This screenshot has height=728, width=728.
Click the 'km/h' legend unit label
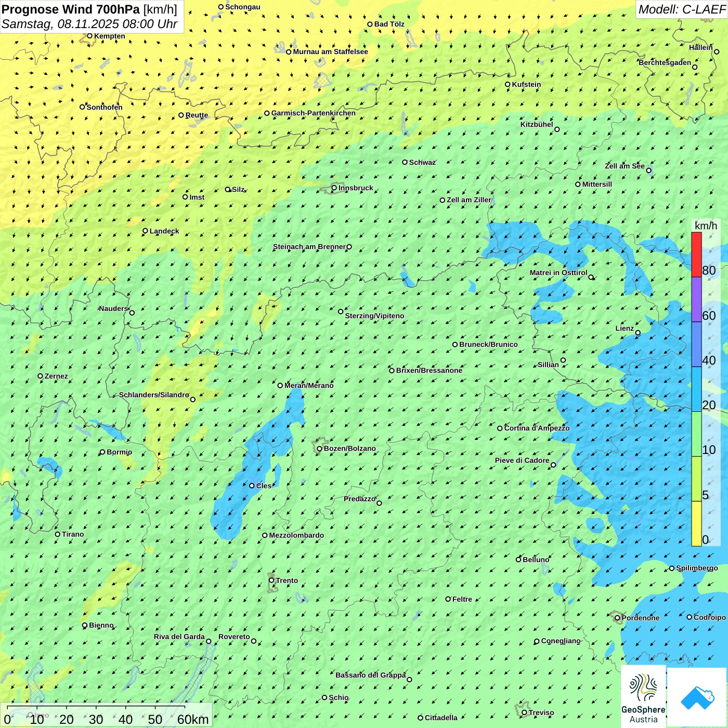point(706,226)
